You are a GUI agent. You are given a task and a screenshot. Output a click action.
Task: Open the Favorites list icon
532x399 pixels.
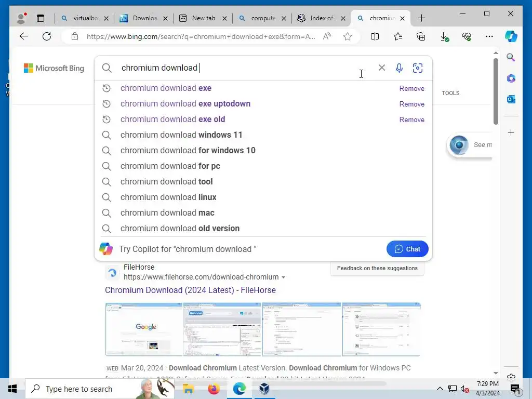click(398, 36)
